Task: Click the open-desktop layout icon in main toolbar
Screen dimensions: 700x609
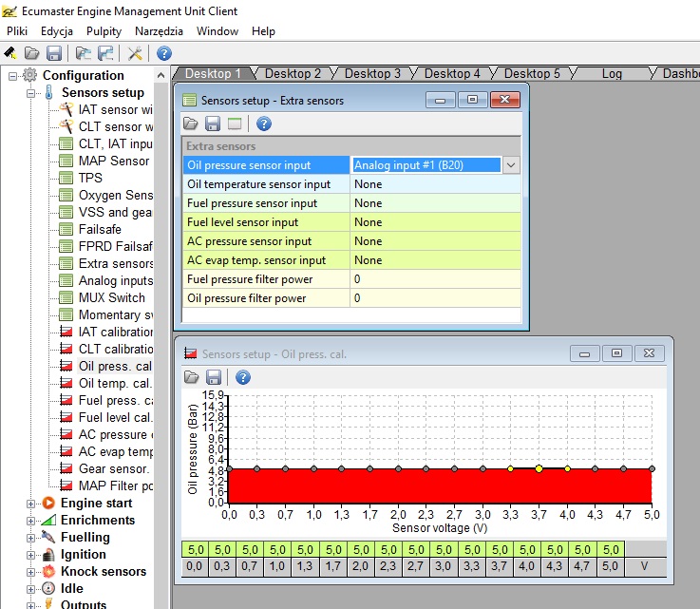Action: pos(83,53)
